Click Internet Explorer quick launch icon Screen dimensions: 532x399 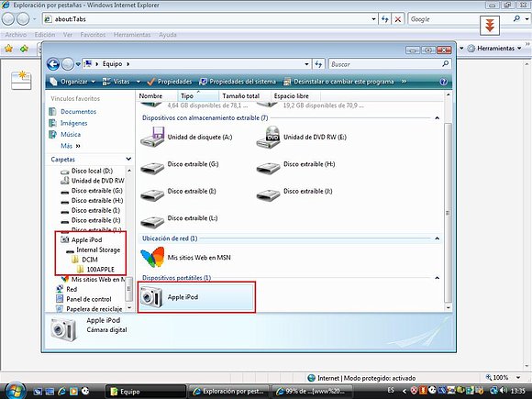pyautogui.click(x=61, y=391)
